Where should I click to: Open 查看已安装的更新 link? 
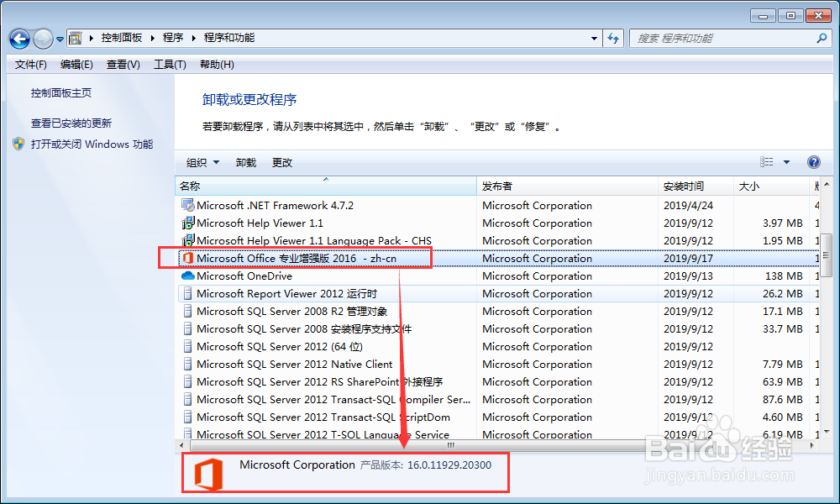point(71,123)
